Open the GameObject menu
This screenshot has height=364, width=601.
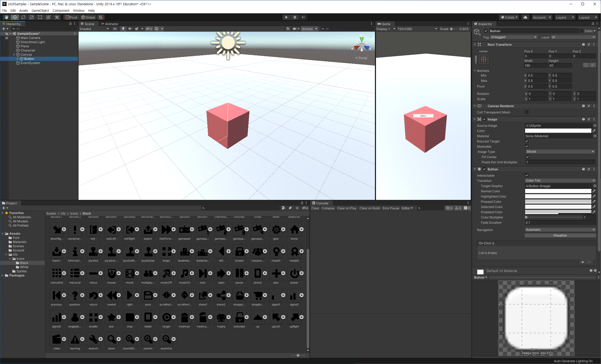click(40, 10)
